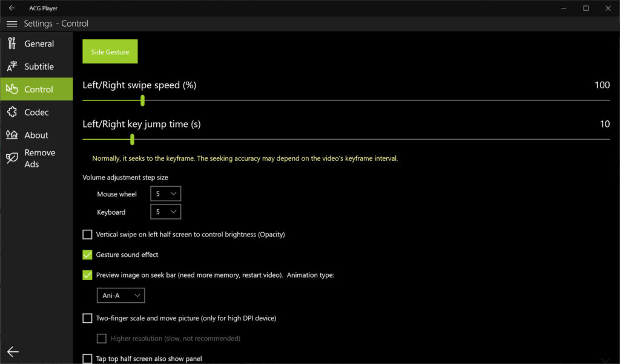Click the title bar back arrow

[x=12, y=8]
